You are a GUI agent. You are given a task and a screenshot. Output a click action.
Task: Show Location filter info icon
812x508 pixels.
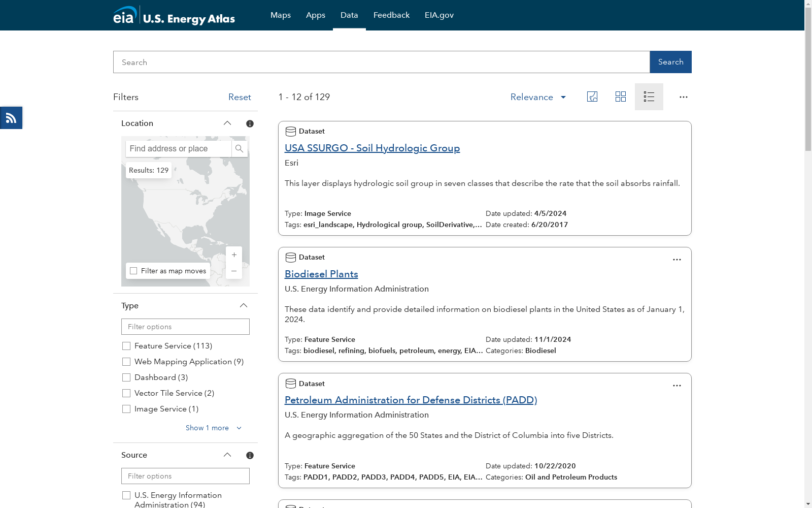click(250, 123)
